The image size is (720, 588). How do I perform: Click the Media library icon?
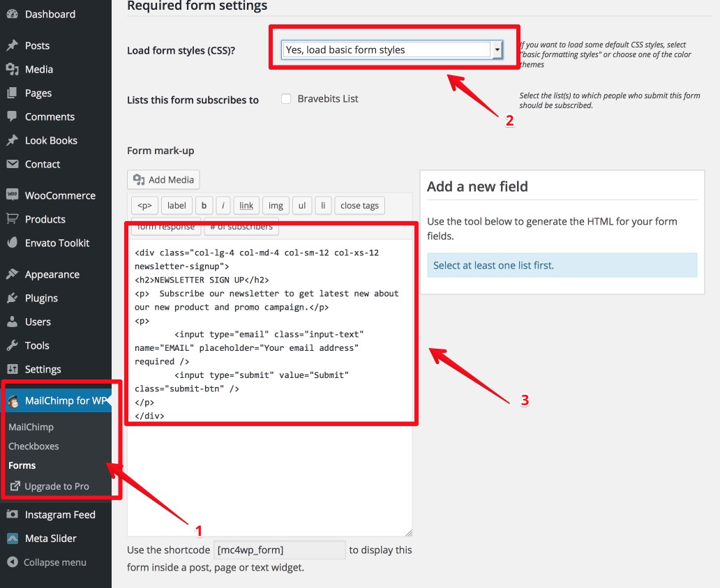pyautogui.click(x=13, y=69)
